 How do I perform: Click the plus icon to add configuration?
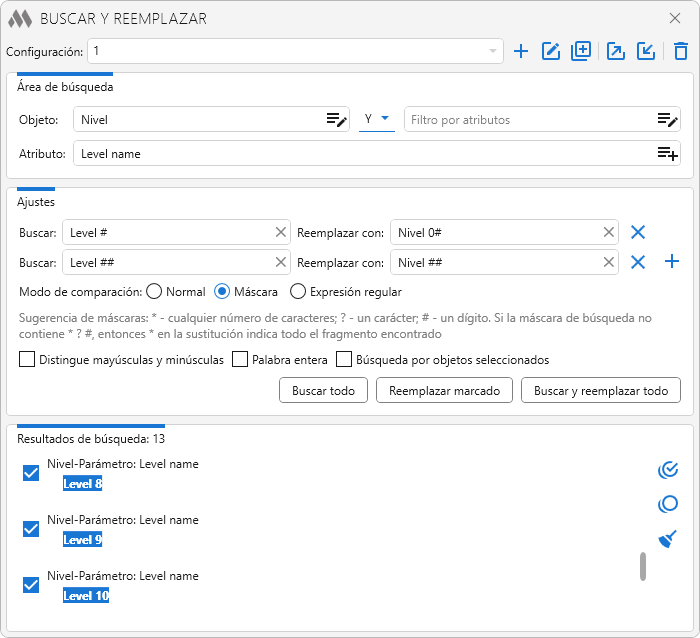point(520,51)
